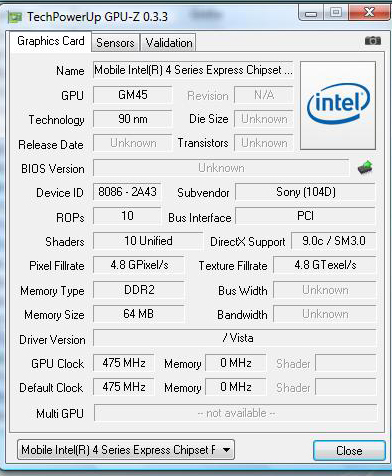The width and height of the screenshot is (392, 476).
Task: Expand the graphics adapter dropdown arrow
Action: (226, 450)
